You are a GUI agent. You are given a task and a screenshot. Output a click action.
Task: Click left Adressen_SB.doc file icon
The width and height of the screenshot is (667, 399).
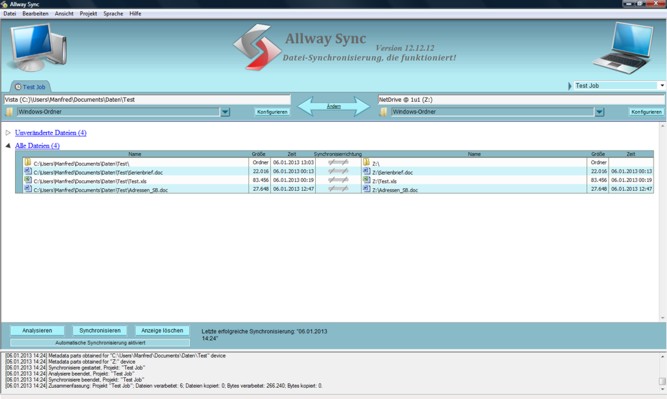(28, 188)
